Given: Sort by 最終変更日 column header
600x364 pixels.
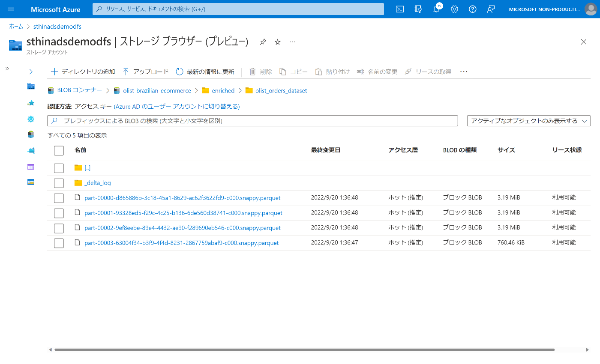Looking at the screenshot, I should (326, 150).
